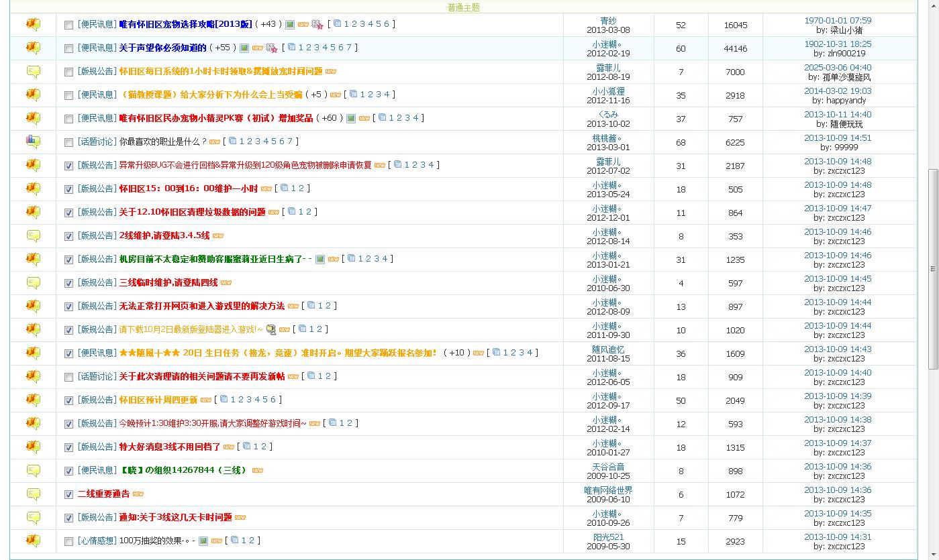Tick the checkbox for 关于此次清理请的相关问题 thread
The image size is (939, 560).
click(x=68, y=377)
